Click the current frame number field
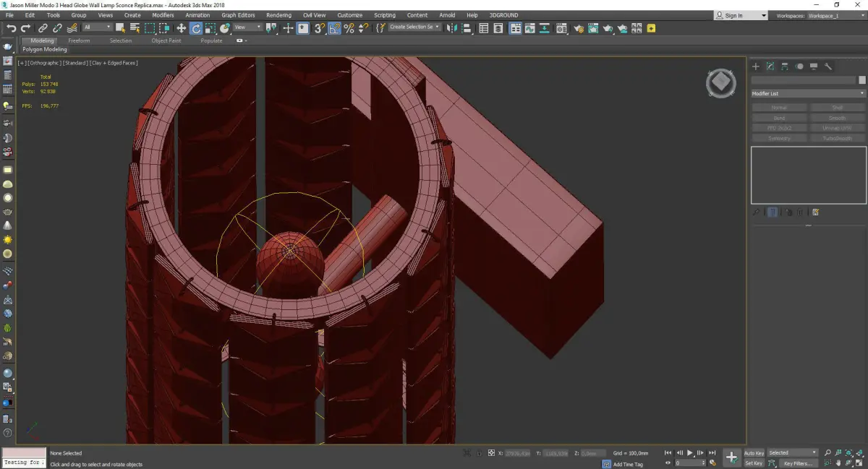Image resolution: width=868 pixels, height=469 pixels. (690, 462)
